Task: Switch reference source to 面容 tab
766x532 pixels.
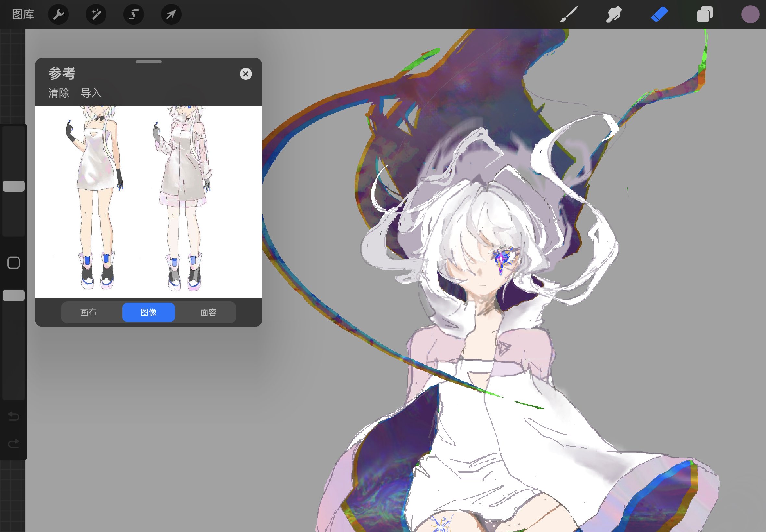Action: click(x=208, y=312)
